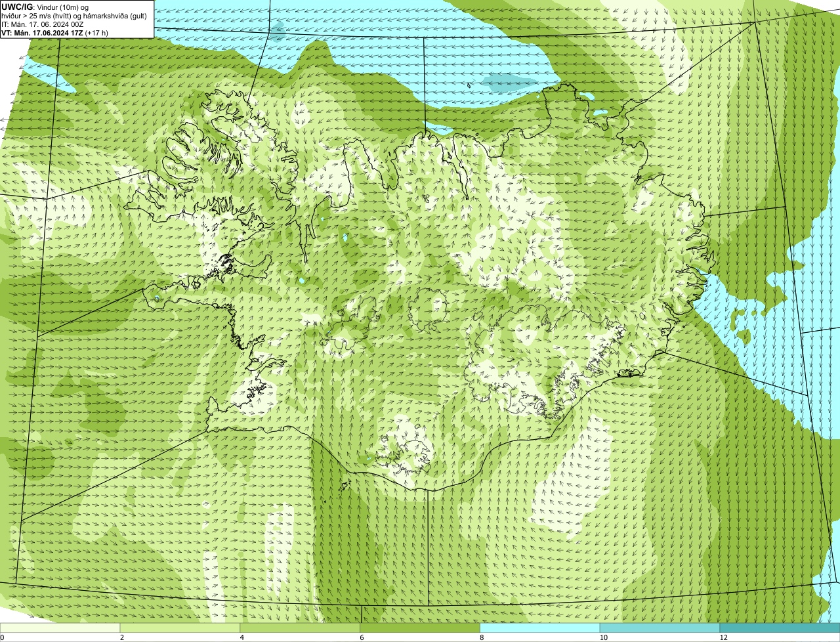Click the medium green 4–6 m/s legend swatch

[301, 628]
